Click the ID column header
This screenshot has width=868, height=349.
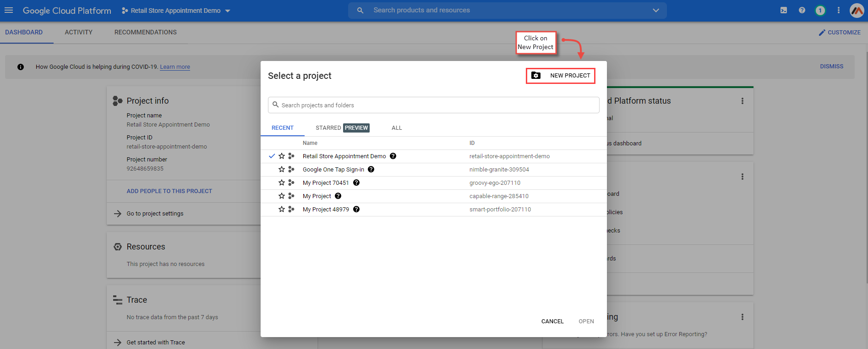(x=472, y=143)
